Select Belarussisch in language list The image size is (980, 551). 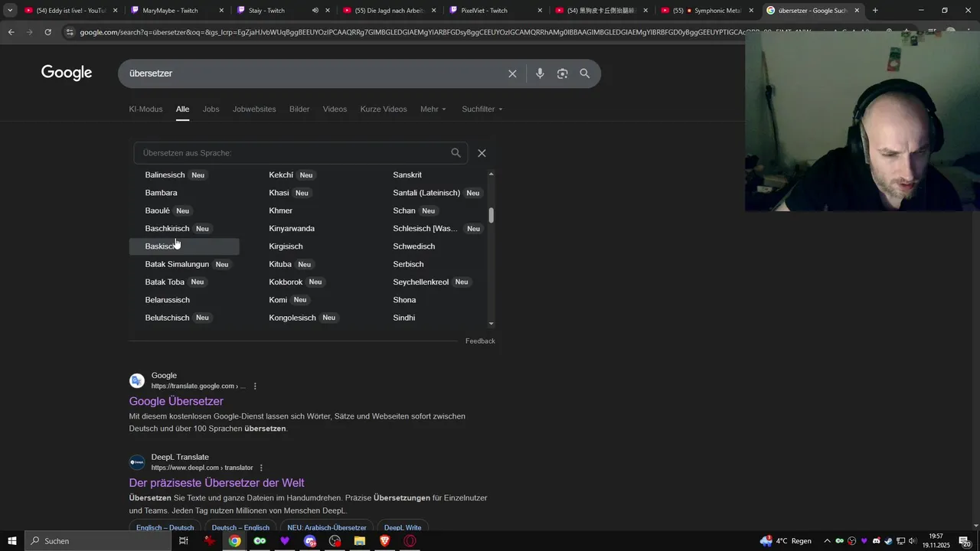click(x=167, y=300)
